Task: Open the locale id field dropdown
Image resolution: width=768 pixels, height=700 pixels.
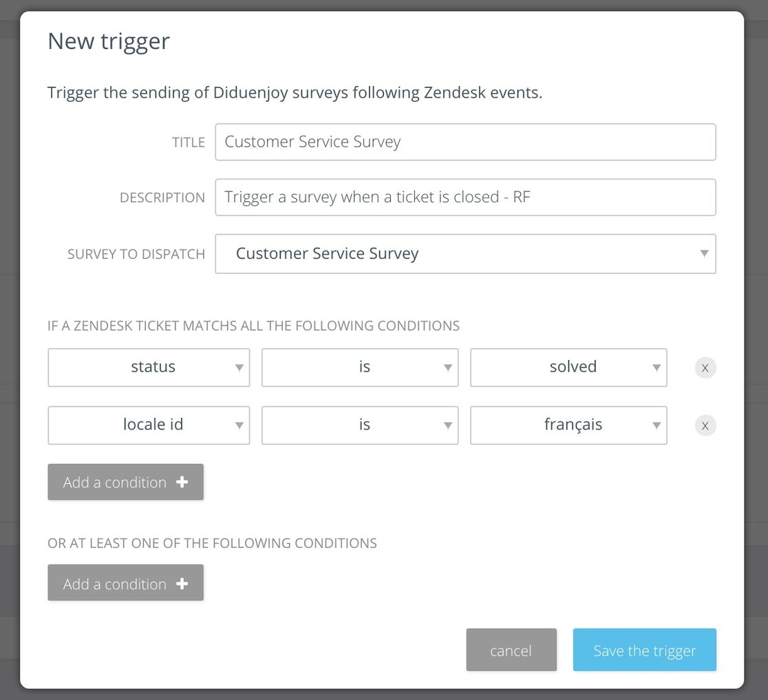Action: [149, 425]
